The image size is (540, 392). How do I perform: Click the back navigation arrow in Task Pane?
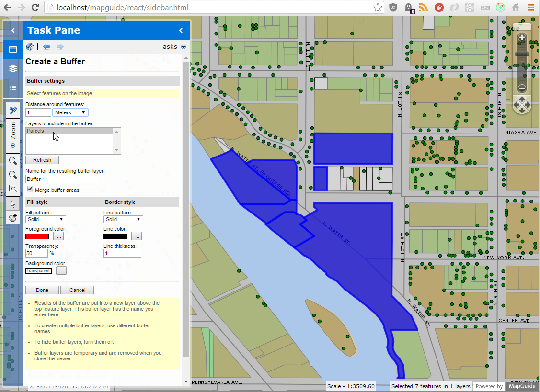point(46,46)
